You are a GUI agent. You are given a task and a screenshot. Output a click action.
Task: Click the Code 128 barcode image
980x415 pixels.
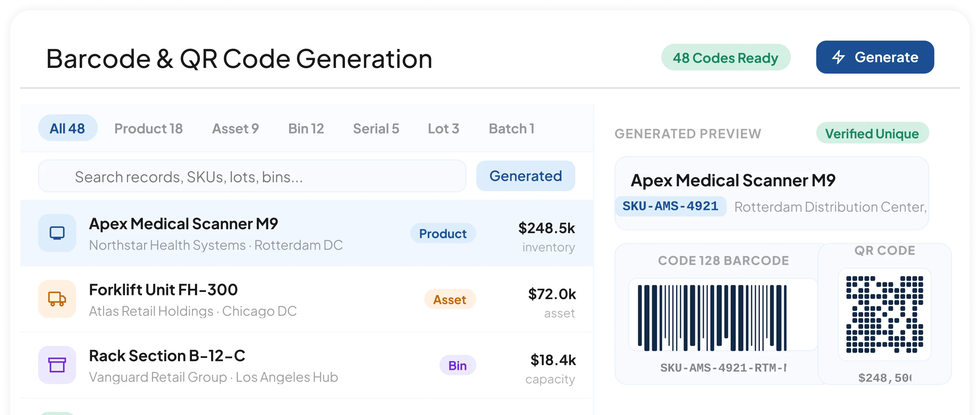(712, 317)
